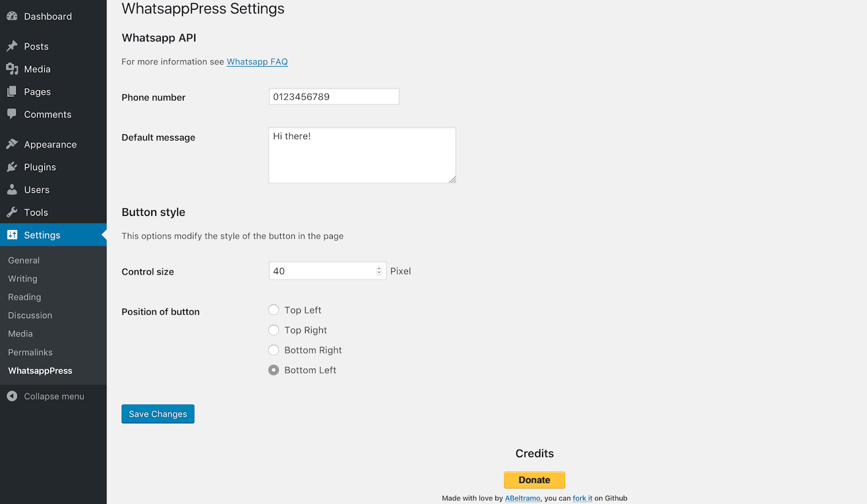Click the Bottom Right radio label text
This screenshot has width=867, height=504.
pos(313,350)
